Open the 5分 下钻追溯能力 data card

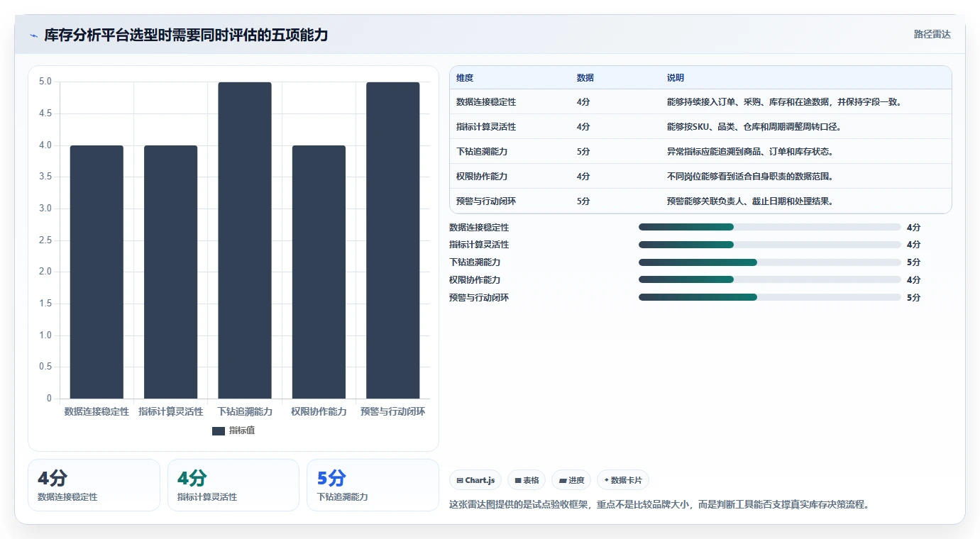[373, 485]
